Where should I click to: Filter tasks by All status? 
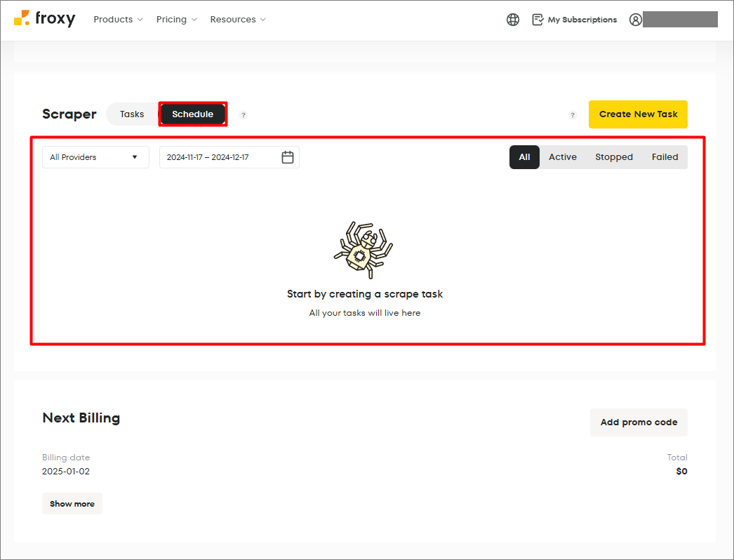click(x=524, y=157)
